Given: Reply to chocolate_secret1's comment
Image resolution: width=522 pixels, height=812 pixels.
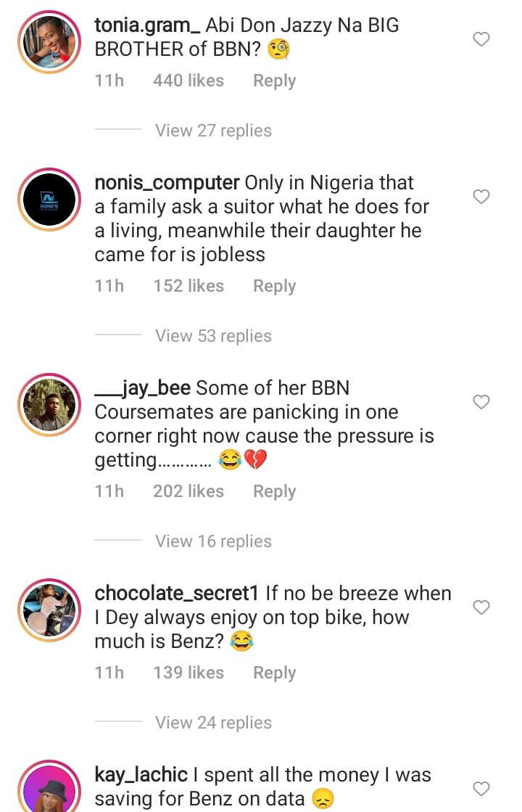Looking at the screenshot, I should pyautogui.click(x=274, y=673).
